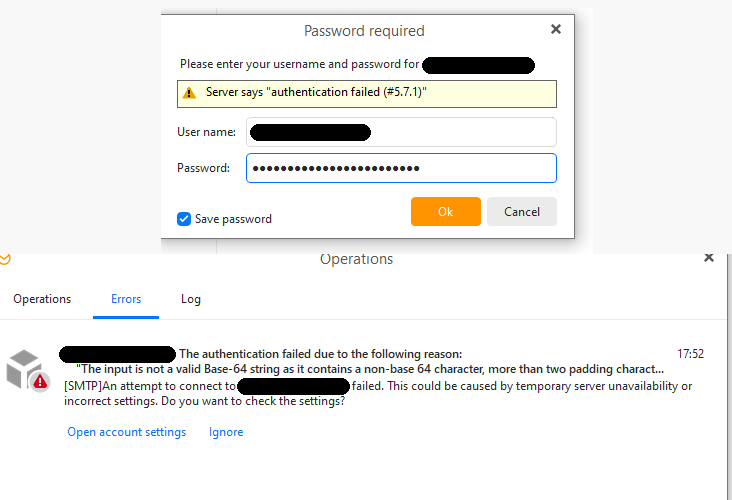The height and width of the screenshot is (500, 732).
Task: Open account settings link
Action: click(127, 432)
